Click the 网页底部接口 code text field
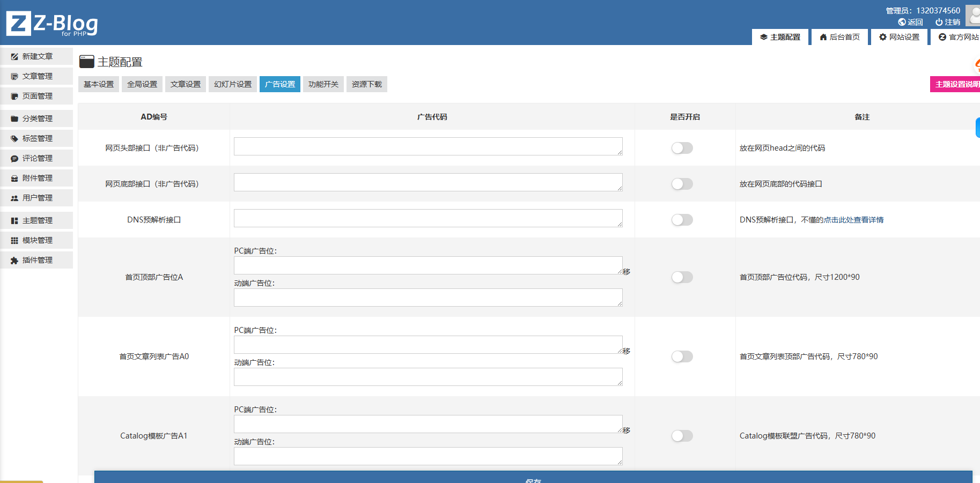 pos(428,182)
